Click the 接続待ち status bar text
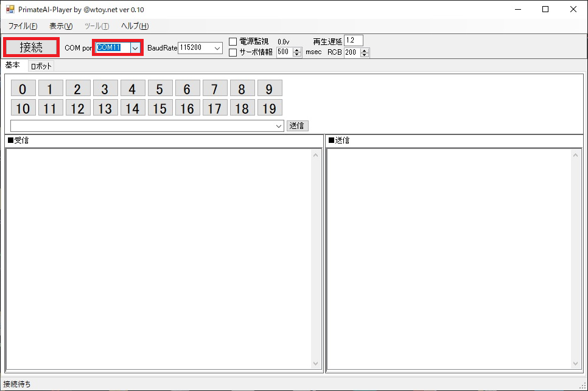 click(17, 384)
